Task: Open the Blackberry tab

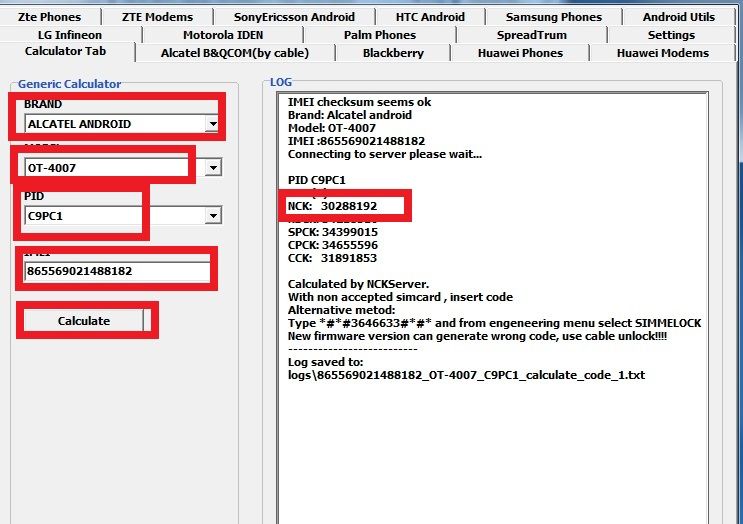Action: tap(393, 53)
